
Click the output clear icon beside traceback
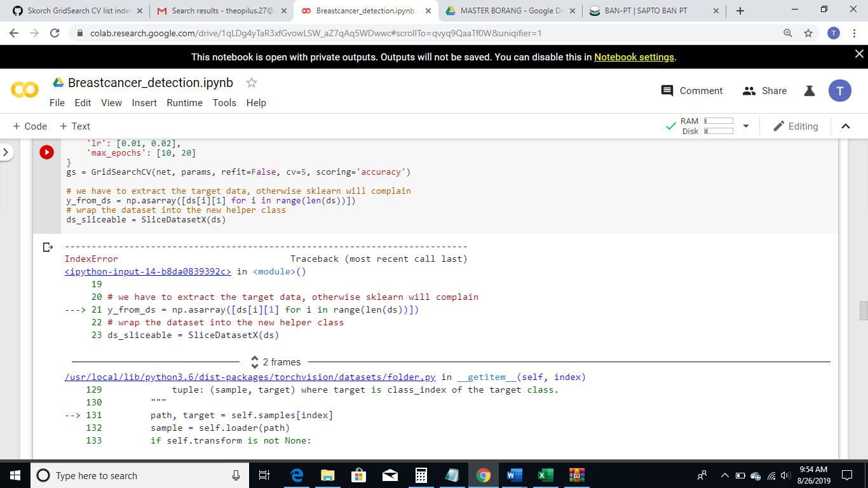47,247
